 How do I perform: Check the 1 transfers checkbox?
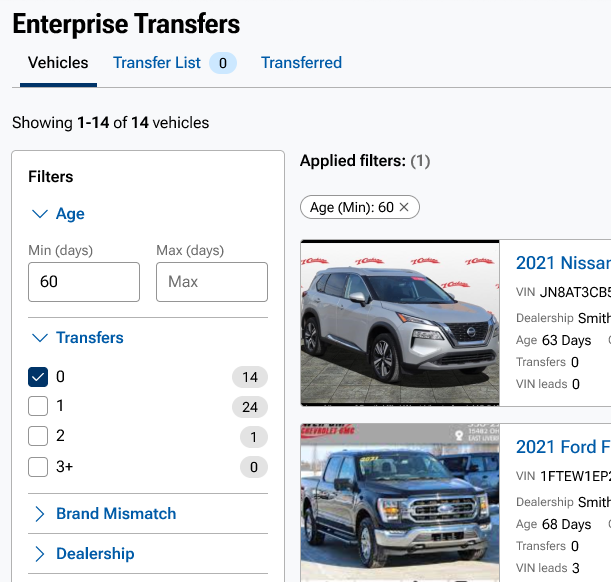(38, 406)
